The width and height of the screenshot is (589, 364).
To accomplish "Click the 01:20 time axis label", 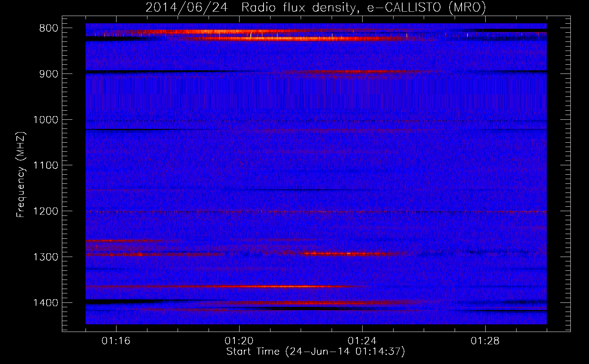I will pyautogui.click(x=239, y=341).
